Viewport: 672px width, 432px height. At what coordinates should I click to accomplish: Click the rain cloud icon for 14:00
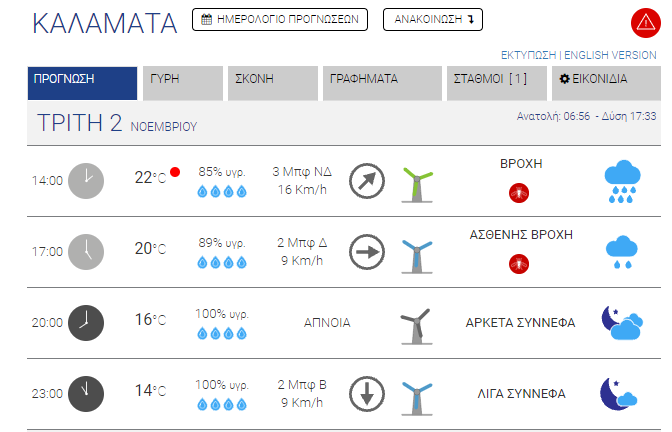coord(622,181)
